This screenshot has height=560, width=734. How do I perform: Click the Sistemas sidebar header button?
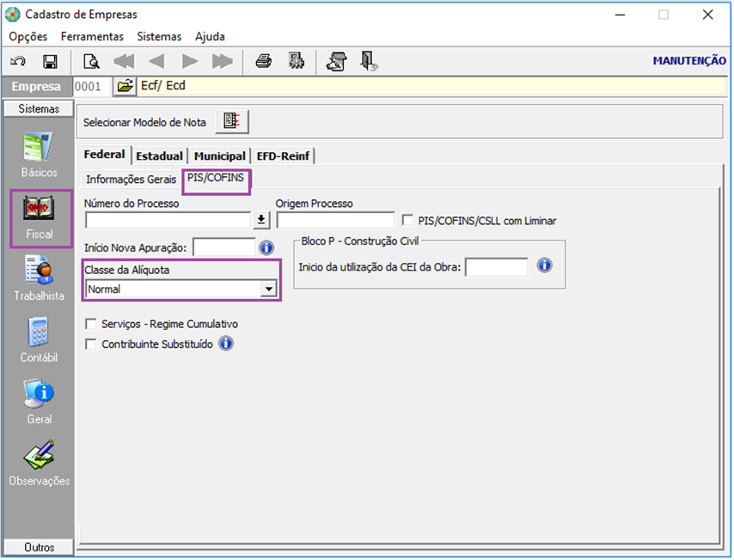(39, 108)
